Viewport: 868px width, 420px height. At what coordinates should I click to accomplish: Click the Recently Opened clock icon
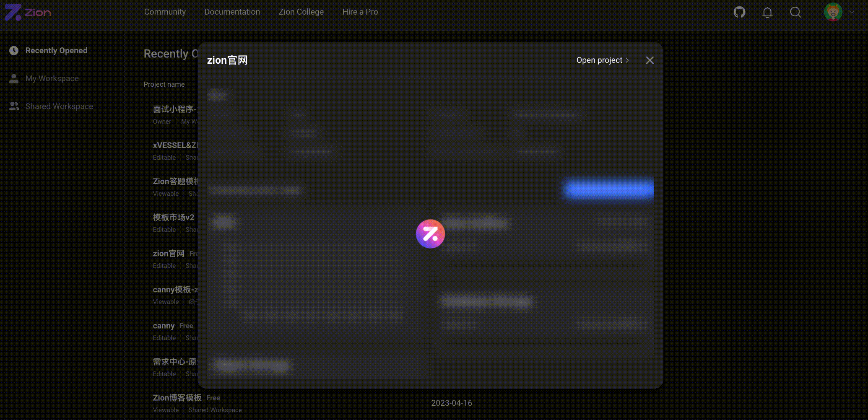[14, 50]
